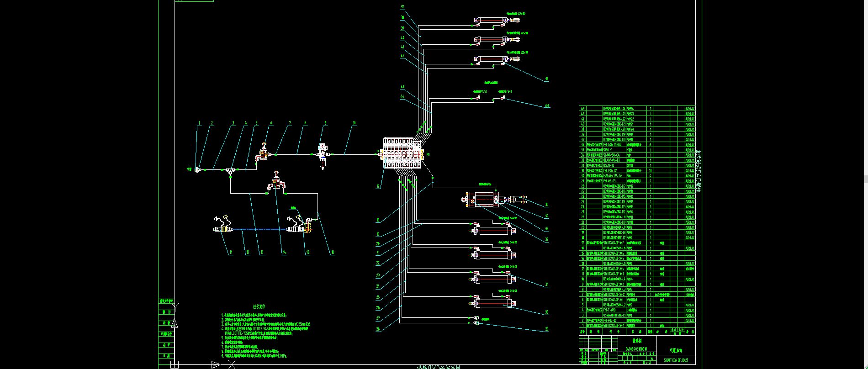The width and height of the screenshot is (868, 369).
Task: Select the cylinder symbol pointed to by callout 30
Action: click(x=492, y=302)
